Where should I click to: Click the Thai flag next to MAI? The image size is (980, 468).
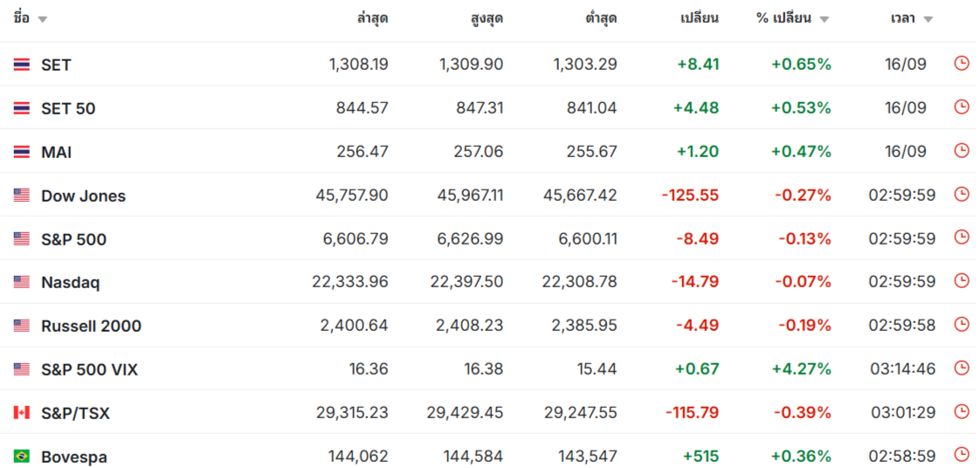21,152
